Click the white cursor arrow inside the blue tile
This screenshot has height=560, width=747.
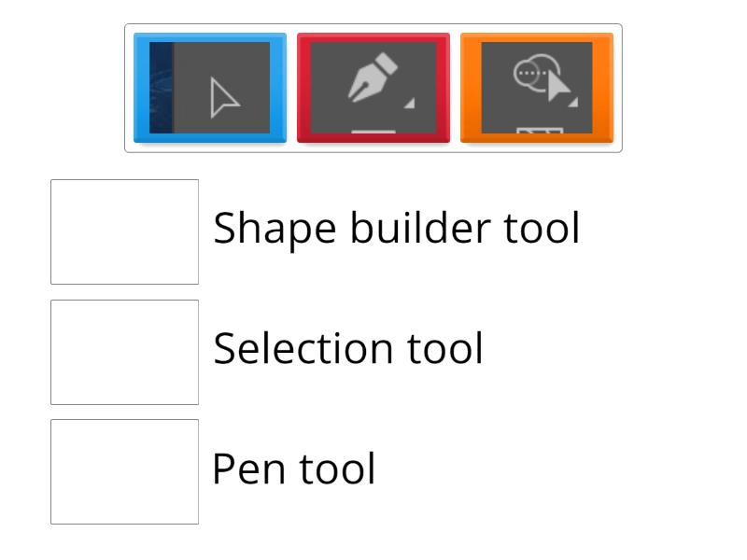pos(223,97)
